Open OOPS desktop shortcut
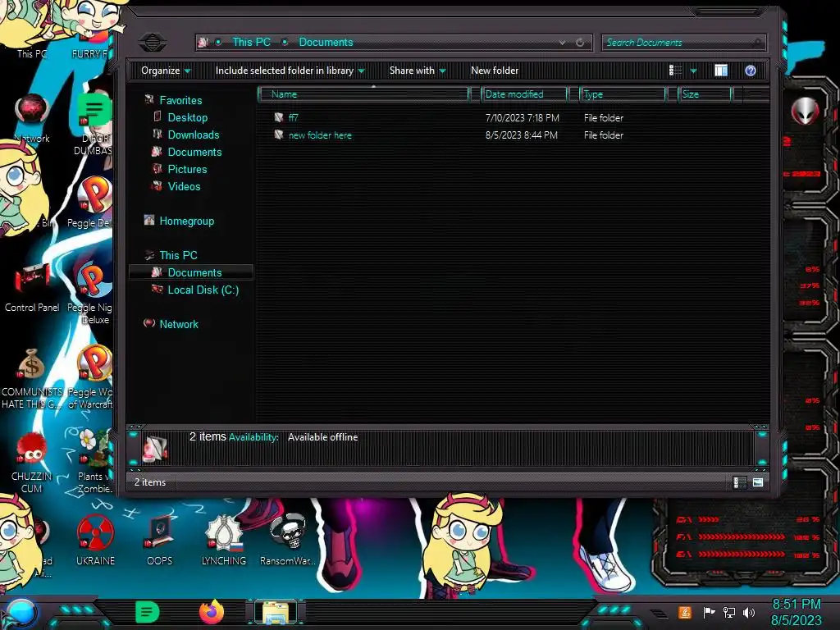Screen dimensions: 840x630 (x=160, y=541)
